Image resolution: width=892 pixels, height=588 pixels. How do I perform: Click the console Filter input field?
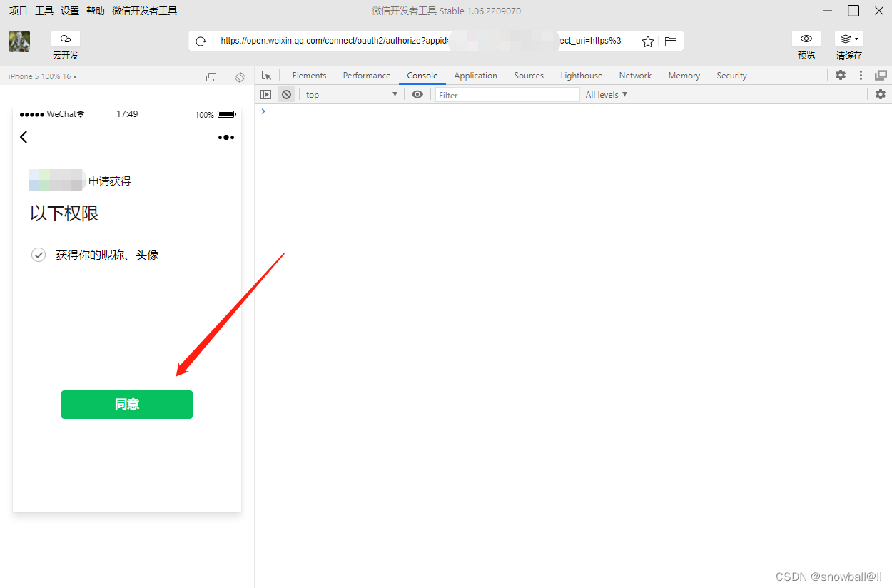507,95
